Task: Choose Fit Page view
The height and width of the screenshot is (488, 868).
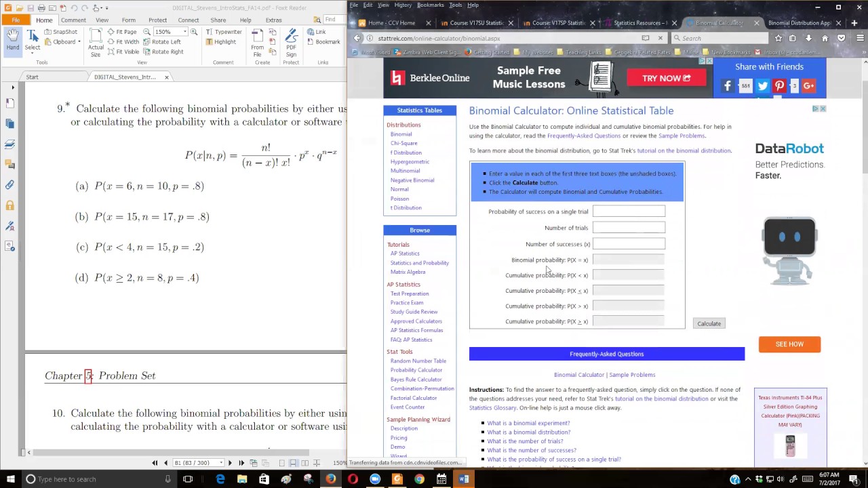Action: point(121,32)
